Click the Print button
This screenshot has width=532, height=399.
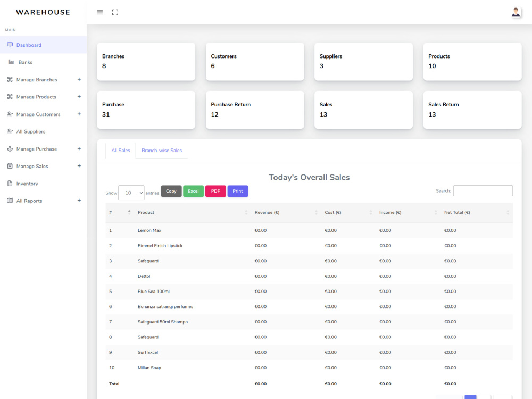(237, 191)
